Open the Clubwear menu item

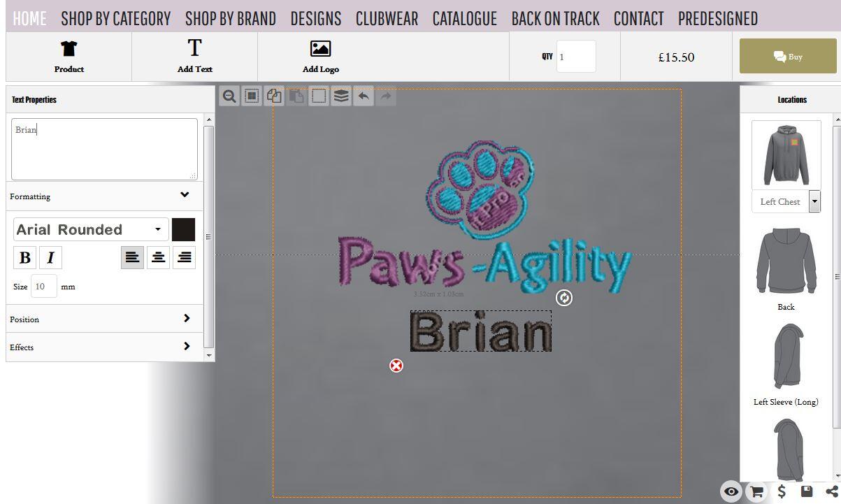(x=387, y=18)
